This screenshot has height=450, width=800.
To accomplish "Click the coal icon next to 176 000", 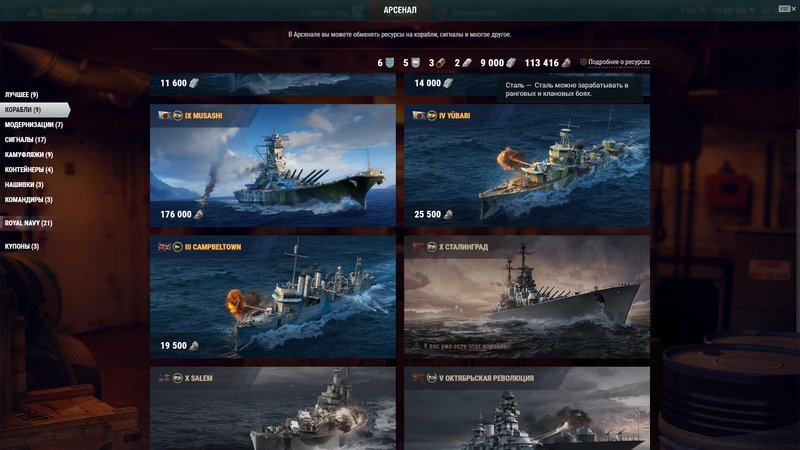I will (x=199, y=214).
